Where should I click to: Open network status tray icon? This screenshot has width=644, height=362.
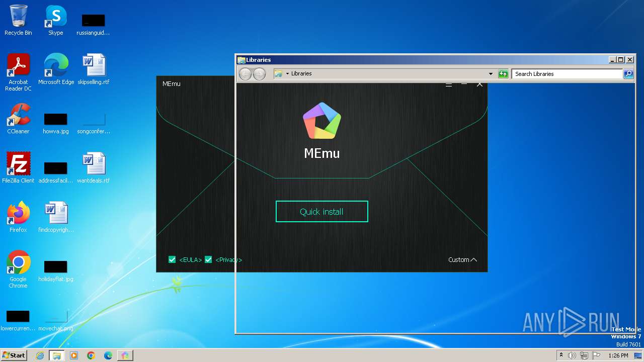coord(584,355)
